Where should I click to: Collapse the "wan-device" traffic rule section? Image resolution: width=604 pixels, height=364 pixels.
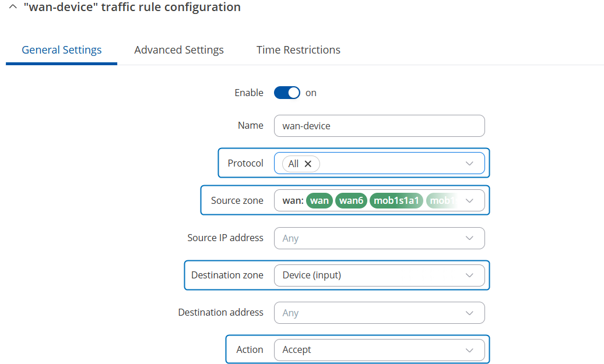[x=13, y=8]
